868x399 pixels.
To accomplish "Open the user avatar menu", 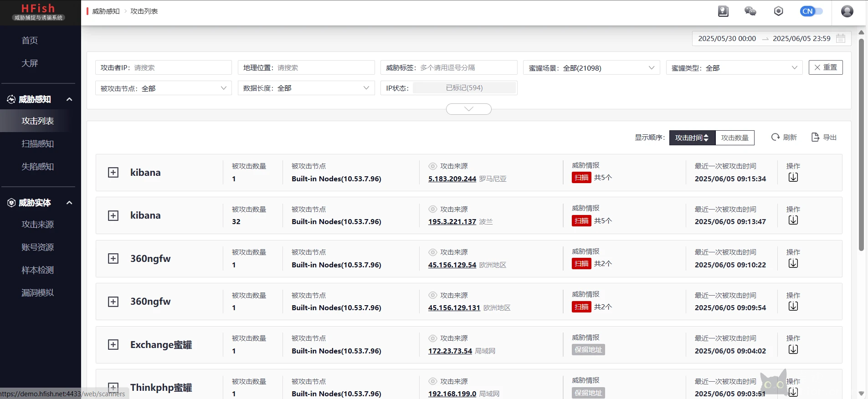I will pos(847,11).
